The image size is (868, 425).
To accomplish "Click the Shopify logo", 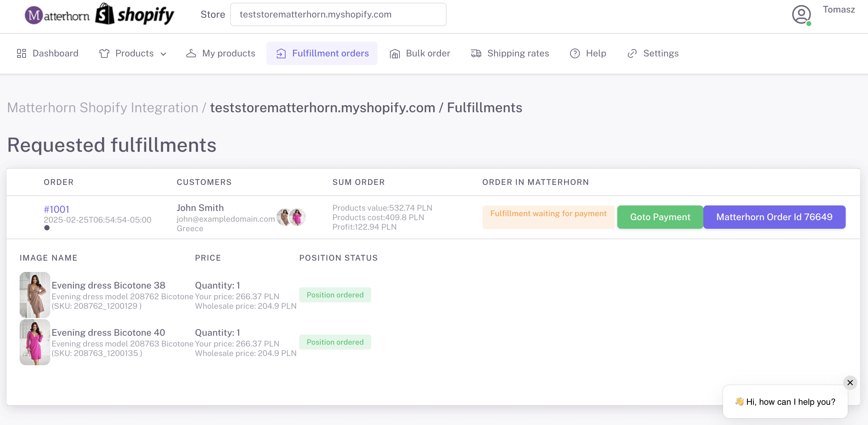I will pos(135,14).
